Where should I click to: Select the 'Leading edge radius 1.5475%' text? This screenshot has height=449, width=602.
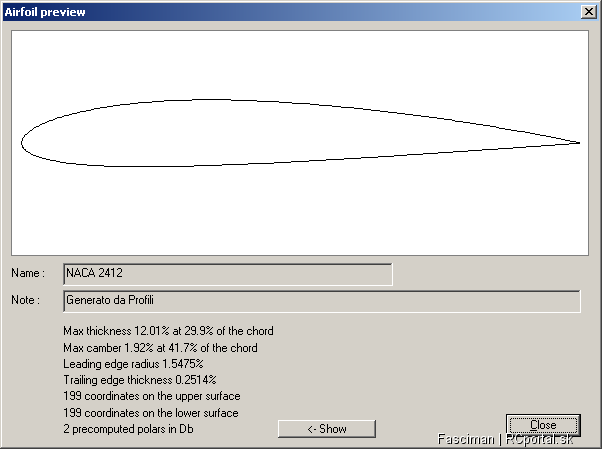(133, 364)
